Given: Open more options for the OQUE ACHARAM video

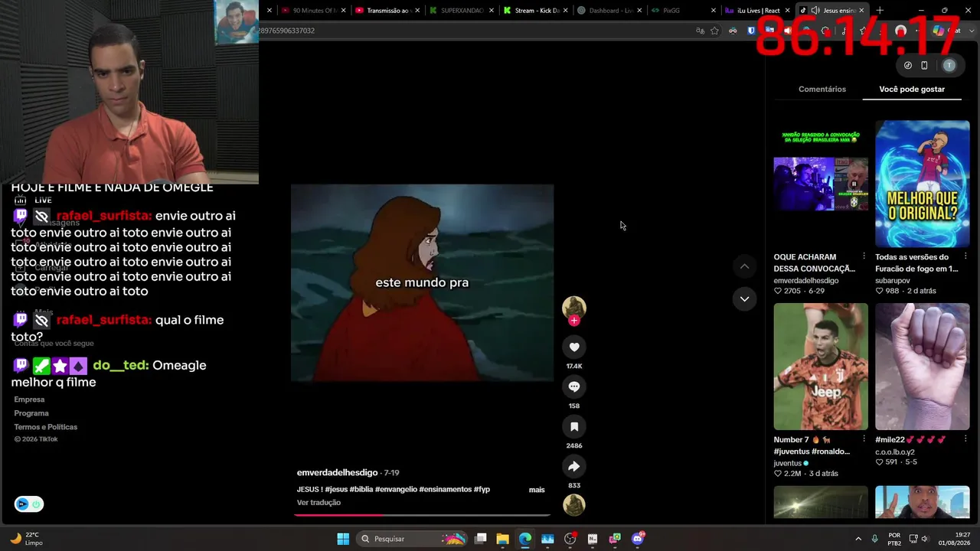Looking at the screenshot, I should coord(864,256).
